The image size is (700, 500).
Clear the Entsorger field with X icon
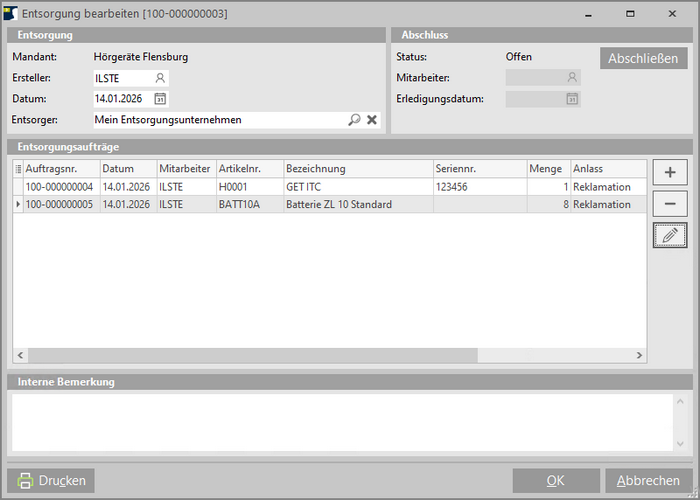click(x=372, y=120)
